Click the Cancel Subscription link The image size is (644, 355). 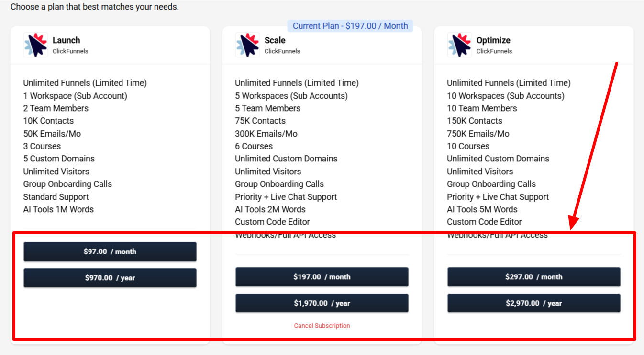click(x=322, y=326)
